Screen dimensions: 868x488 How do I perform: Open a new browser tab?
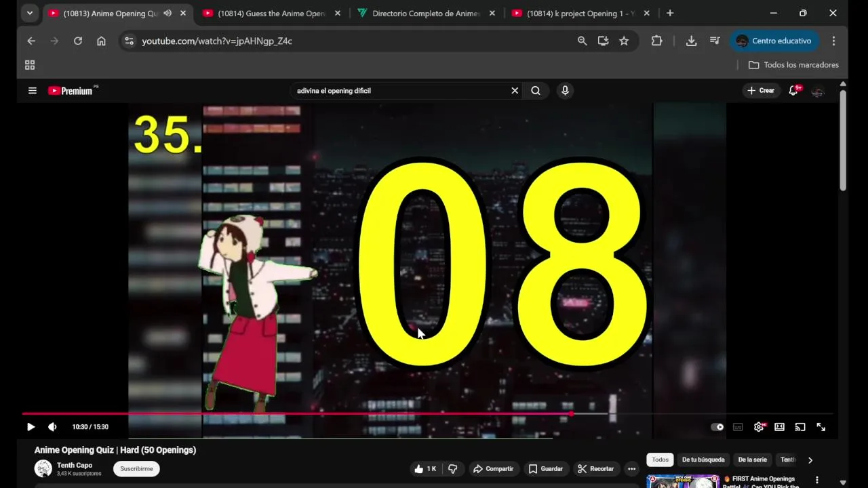(x=670, y=13)
